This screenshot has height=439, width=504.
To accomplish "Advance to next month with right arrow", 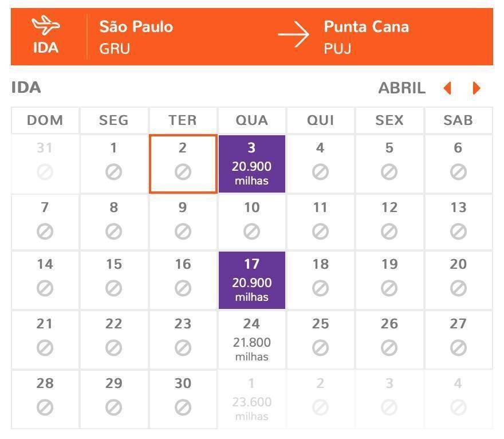I will (477, 88).
